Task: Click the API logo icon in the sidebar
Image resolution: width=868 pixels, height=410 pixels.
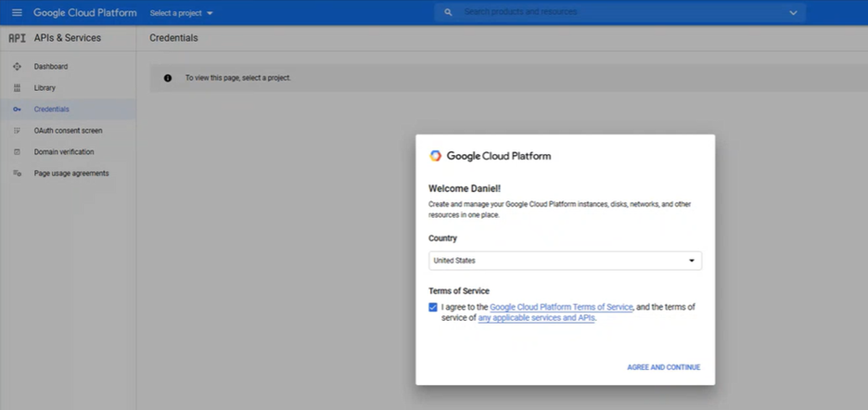Action: (18, 38)
